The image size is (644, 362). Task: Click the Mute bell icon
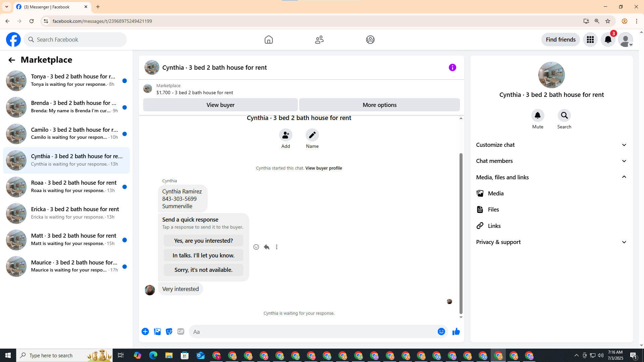coord(537,116)
